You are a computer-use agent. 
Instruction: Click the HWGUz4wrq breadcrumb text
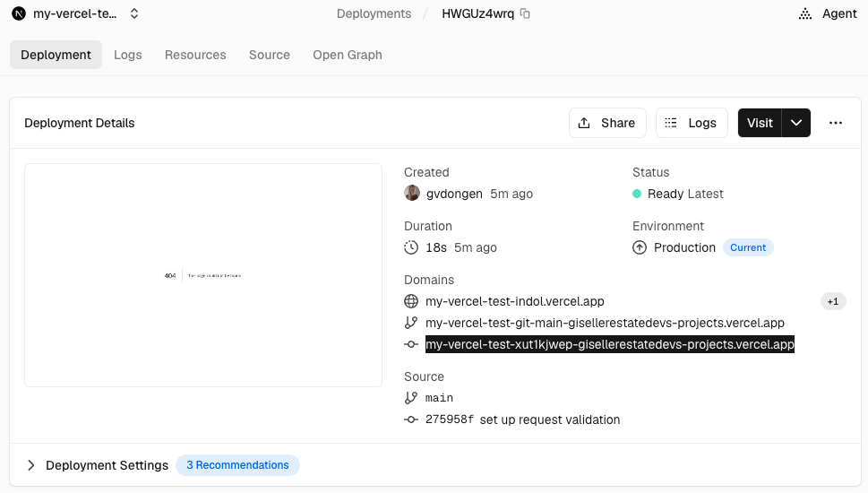477,13
